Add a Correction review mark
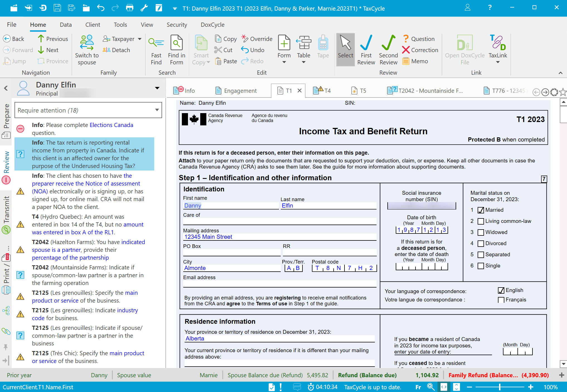567x392 pixels. pyautogui.click(x=420, y=50)
